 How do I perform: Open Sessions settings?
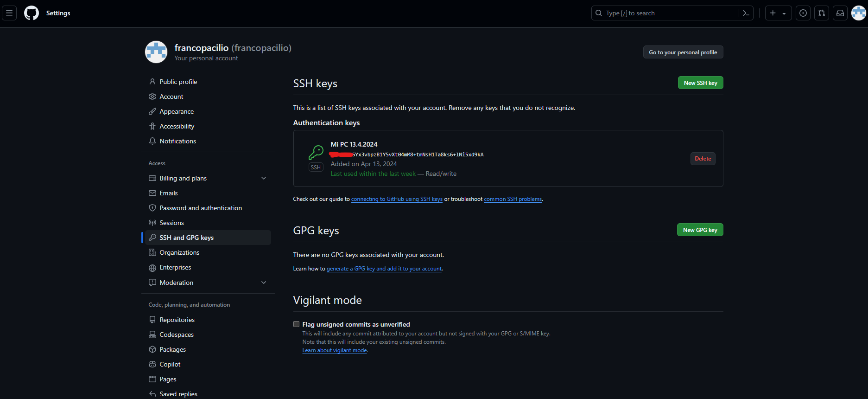click(208, 223)
